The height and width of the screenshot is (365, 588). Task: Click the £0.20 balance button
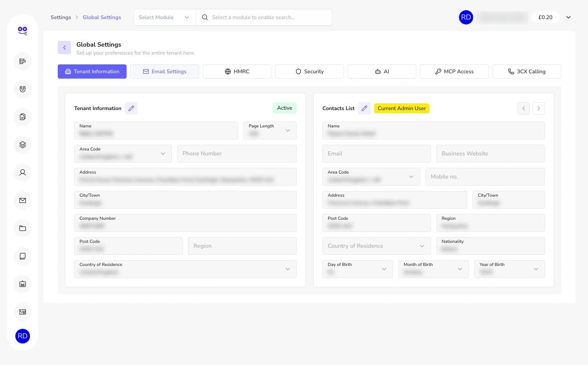[x=545, y=17]
